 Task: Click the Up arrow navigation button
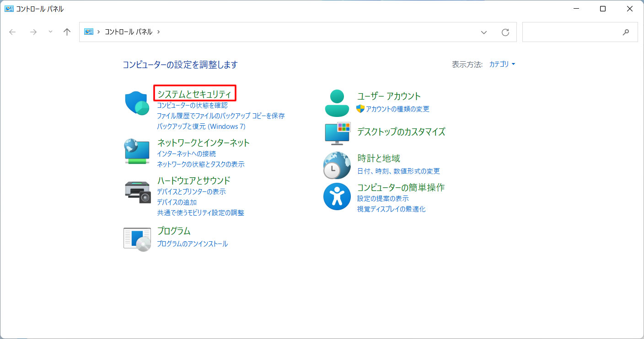pyautogui.click(x=67, y=32)
